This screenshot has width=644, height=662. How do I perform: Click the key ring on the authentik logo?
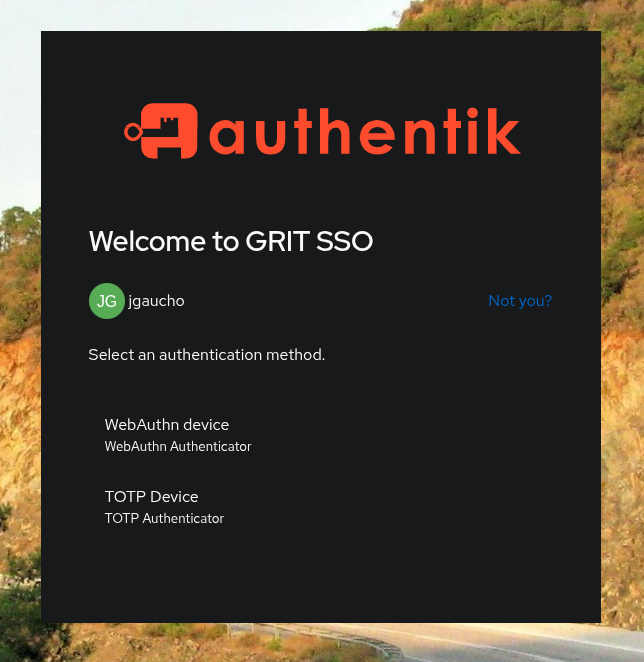click(x=133, y=132)
